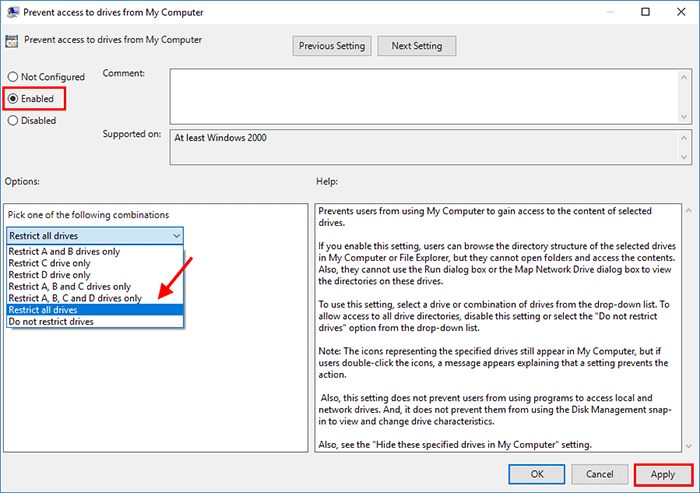The image size is (700, 493).
Task: Apply the policy changes
Action: (663, 474)
